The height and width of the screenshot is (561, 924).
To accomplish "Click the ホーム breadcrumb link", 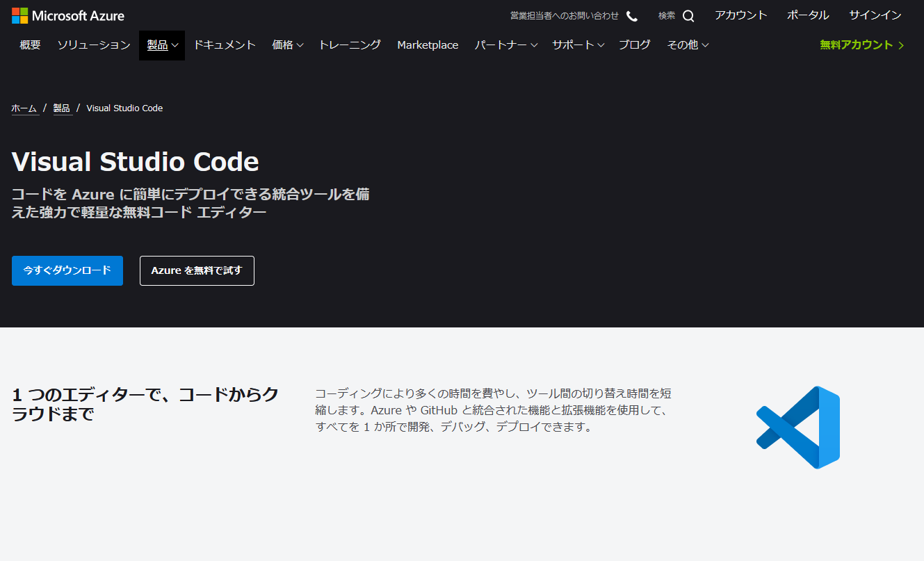I will 24,108.
